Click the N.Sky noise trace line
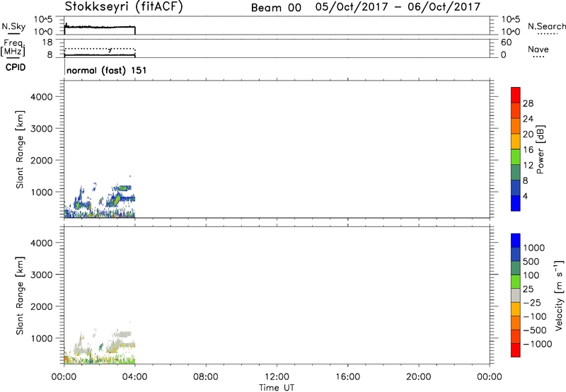The height and width of the screenshot is (392, 566). (99, 27)
